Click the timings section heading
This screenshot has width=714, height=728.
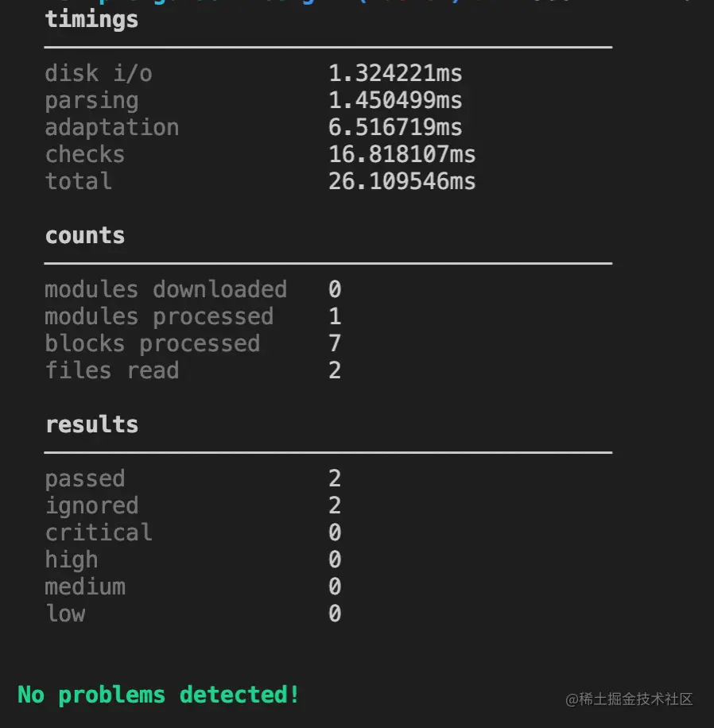[x=91, y=21]
